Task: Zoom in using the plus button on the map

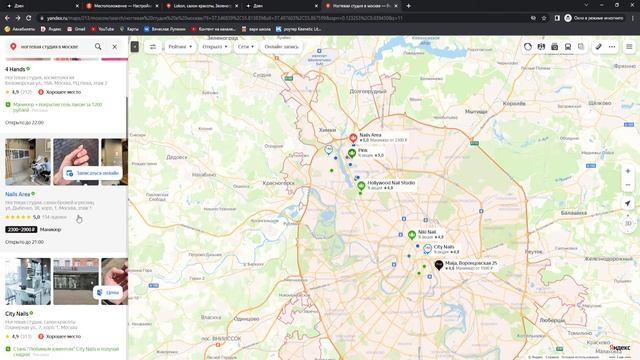Action: click(x=628, y=171)
